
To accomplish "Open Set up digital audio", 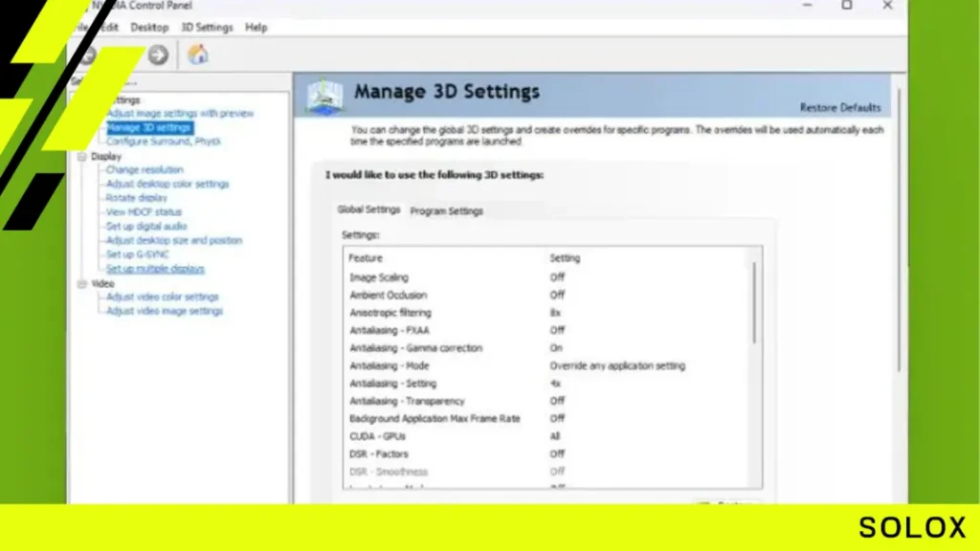I will point(146,226).
